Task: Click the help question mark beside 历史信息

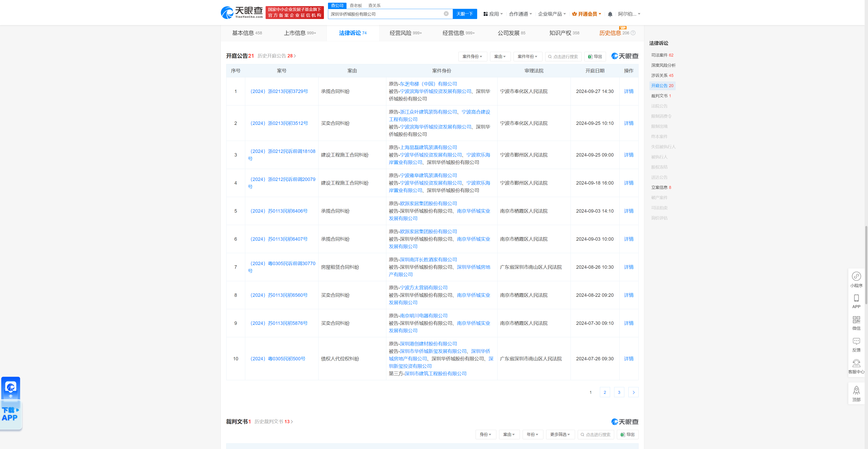Action: click(633, 33)
